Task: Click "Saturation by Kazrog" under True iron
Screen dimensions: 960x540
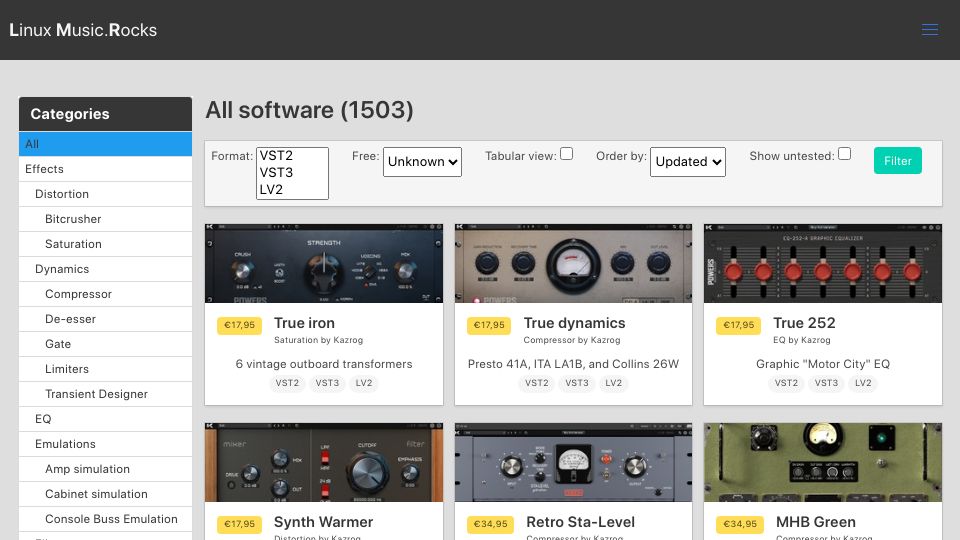Action: (318, 340)
